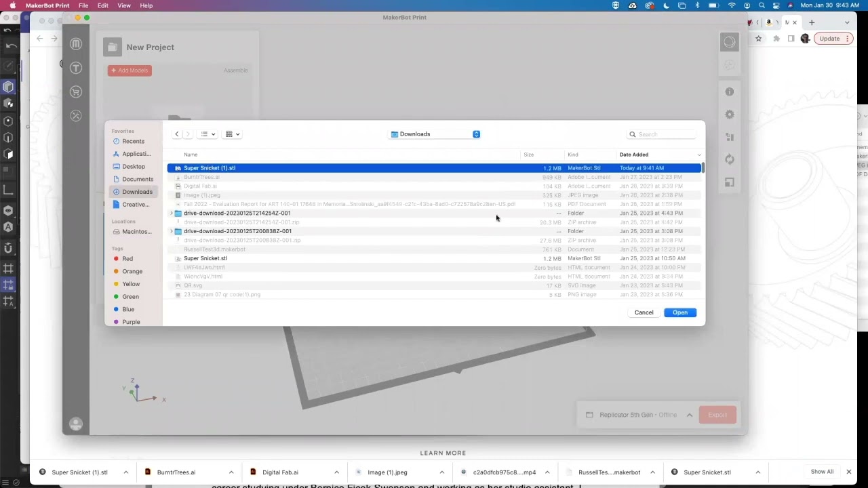
Task: Open a new Chrome tab
Action: (x=812, y=22)
